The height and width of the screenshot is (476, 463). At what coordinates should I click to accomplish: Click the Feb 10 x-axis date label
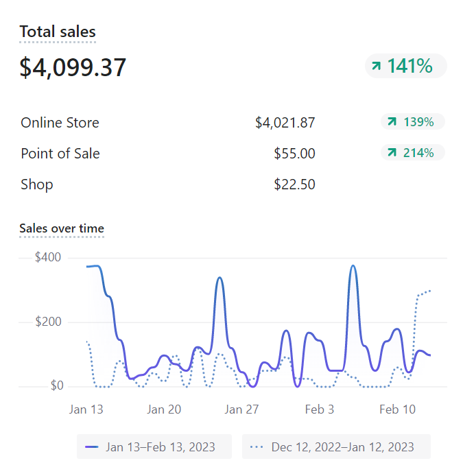(x=398, y=409)
